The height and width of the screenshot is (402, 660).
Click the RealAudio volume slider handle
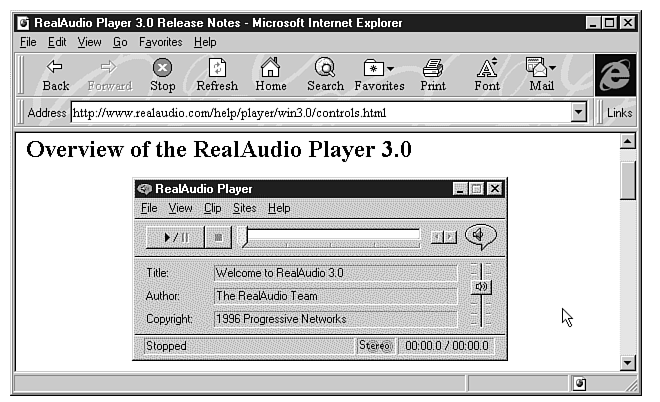point(481,287)
